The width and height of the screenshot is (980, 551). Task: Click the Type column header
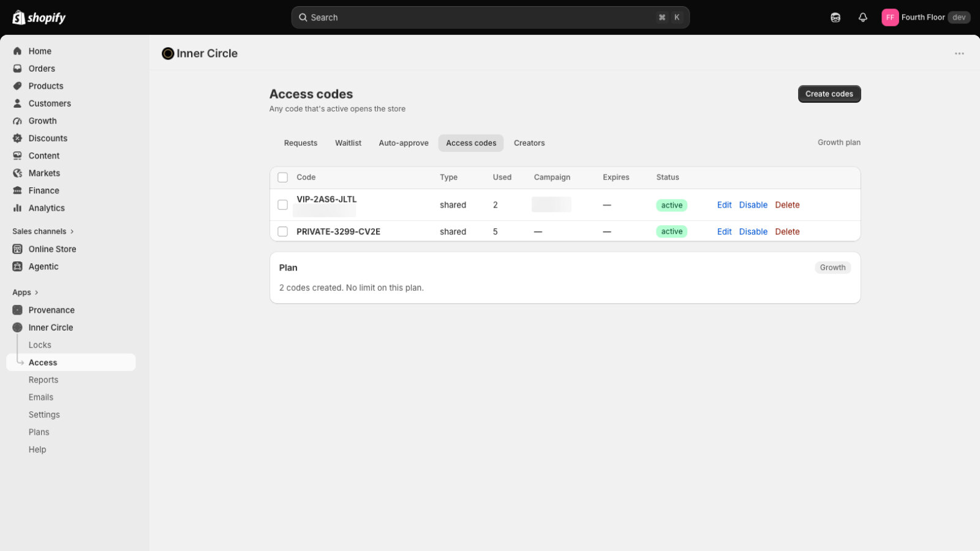tap(448, 178)
